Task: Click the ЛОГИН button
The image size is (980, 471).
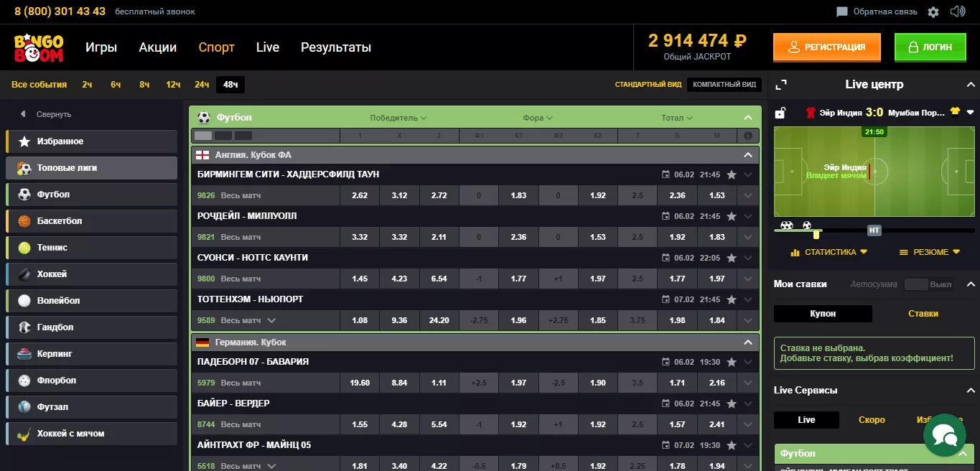Action: tap(930, 47)
